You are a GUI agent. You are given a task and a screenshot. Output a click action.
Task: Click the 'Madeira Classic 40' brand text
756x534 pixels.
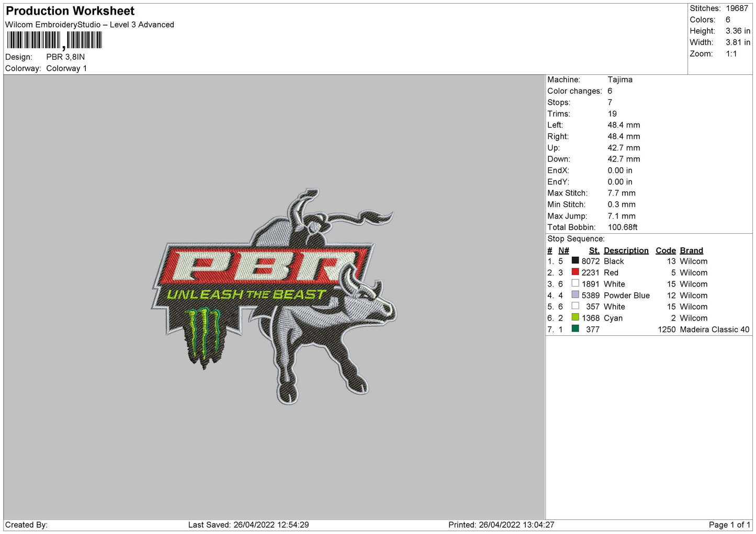(715, 330)
